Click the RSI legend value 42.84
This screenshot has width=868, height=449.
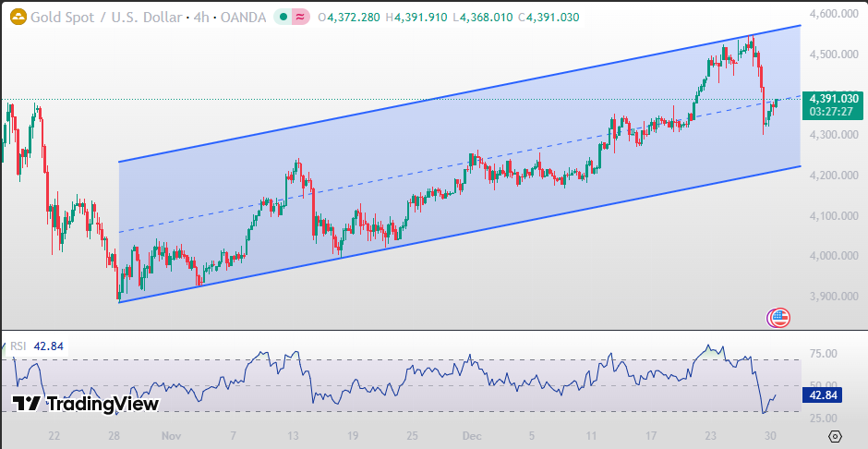[50, 346]
